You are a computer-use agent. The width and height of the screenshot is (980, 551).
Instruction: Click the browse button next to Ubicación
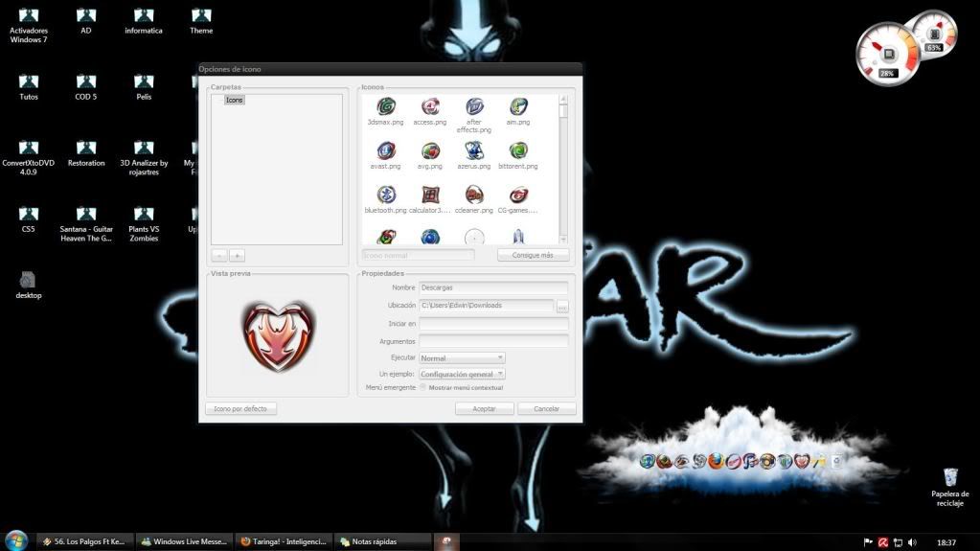pyautogui.click(x=562, y=306)
